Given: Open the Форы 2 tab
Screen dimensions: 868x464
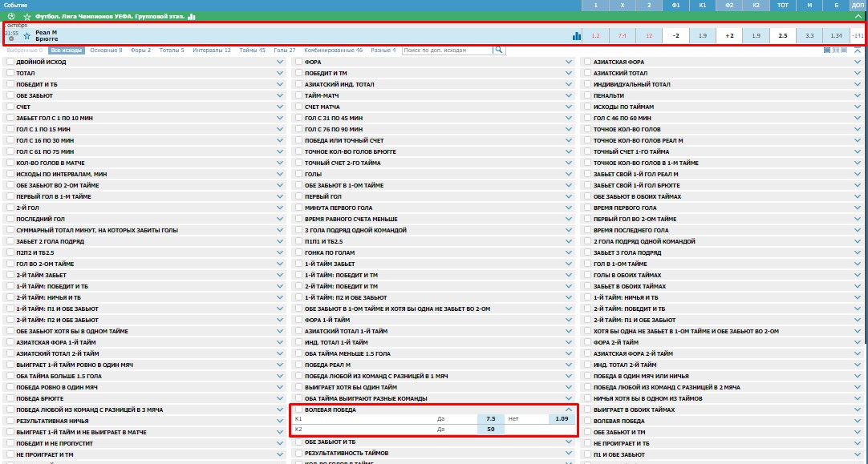Looking at the screenshot, I should (140, 50).
